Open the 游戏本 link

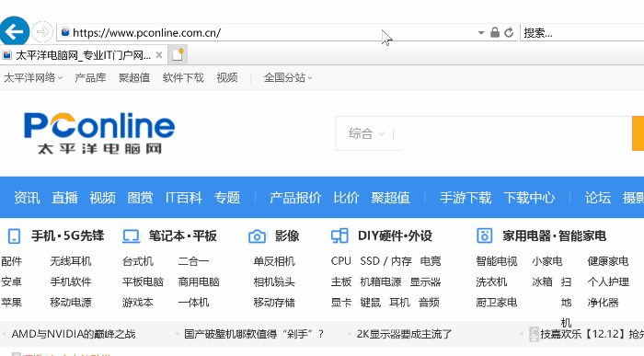pyautogui.click(x=138, y=303)
